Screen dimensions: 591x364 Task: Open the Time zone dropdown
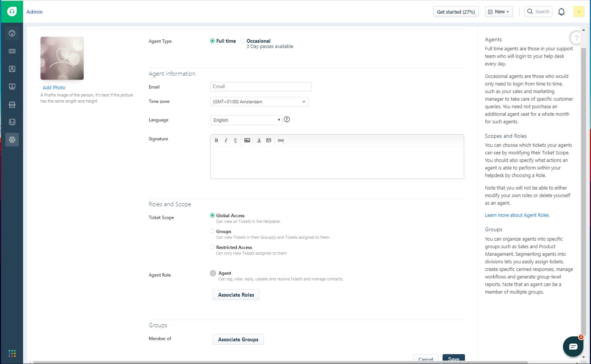point(259,102)
